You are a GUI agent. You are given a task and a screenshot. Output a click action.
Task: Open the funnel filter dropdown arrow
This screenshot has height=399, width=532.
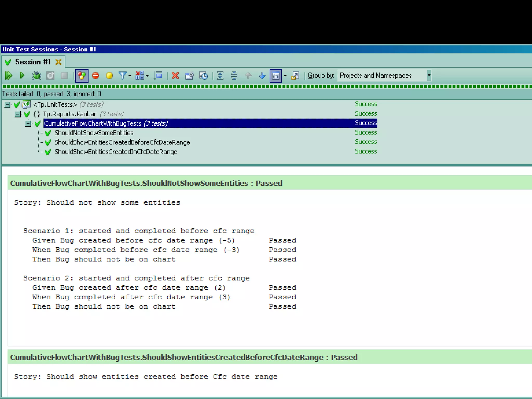130,76
